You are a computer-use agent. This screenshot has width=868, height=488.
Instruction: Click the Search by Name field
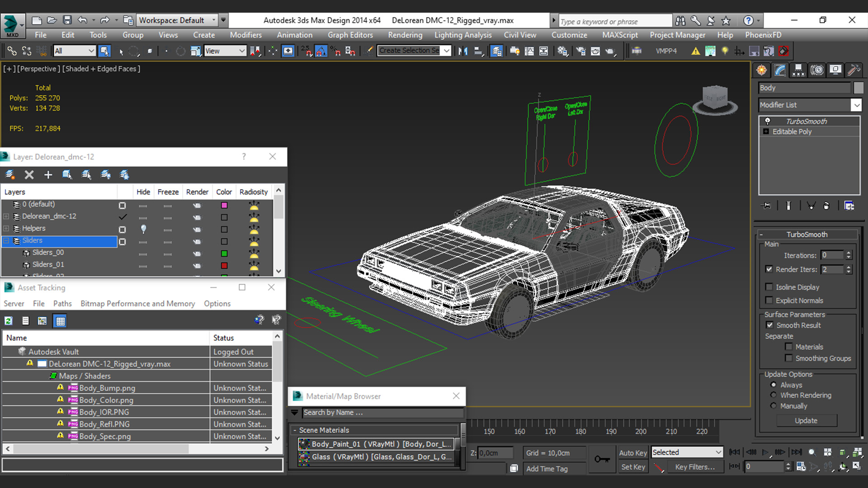point(382,413)
